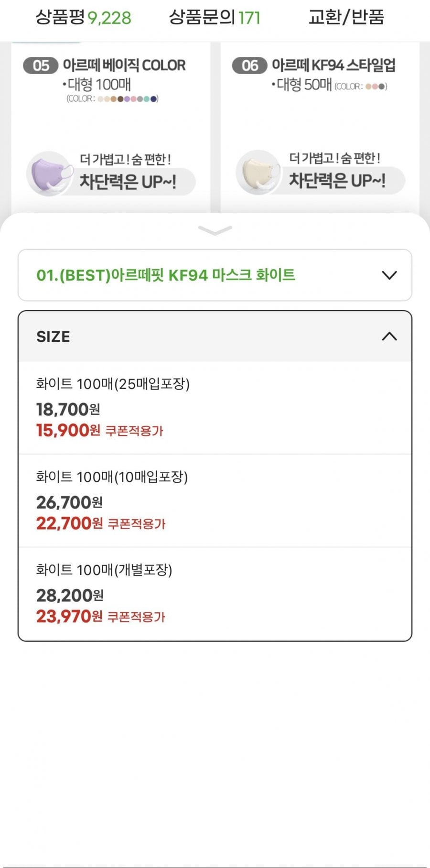Select 화이트 100매 (25매입포장) option
The image size is (430, 868).
tap(113, 384)
